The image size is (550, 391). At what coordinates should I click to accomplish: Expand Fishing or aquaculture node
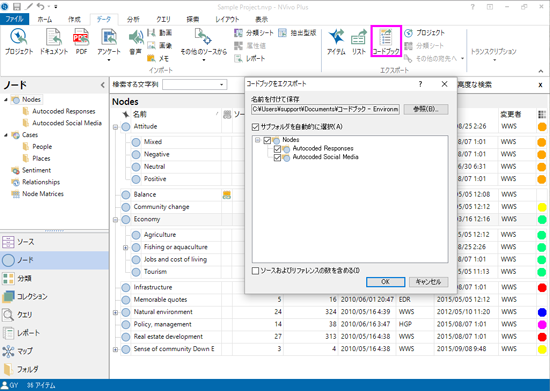[125, 248]
